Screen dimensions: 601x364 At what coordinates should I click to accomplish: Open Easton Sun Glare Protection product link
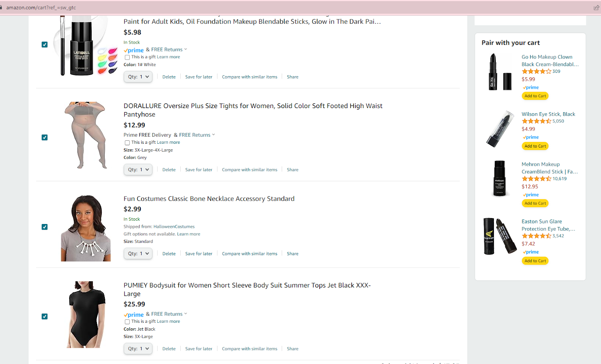pyautogui.click(x=548, y=225)
